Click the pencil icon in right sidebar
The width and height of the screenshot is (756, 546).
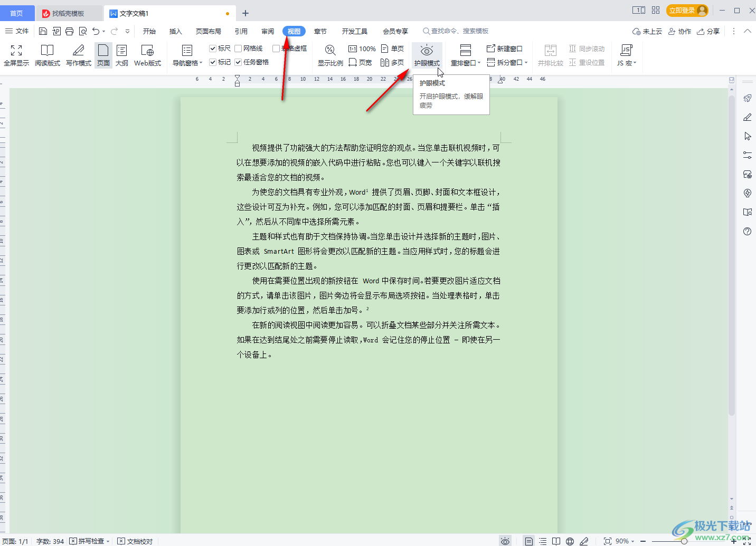[748, 117]
